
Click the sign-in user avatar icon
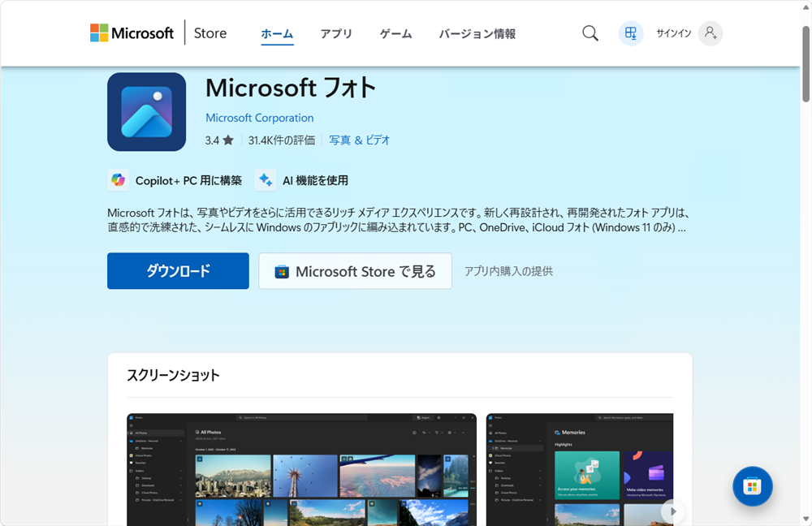coord(710,33)
